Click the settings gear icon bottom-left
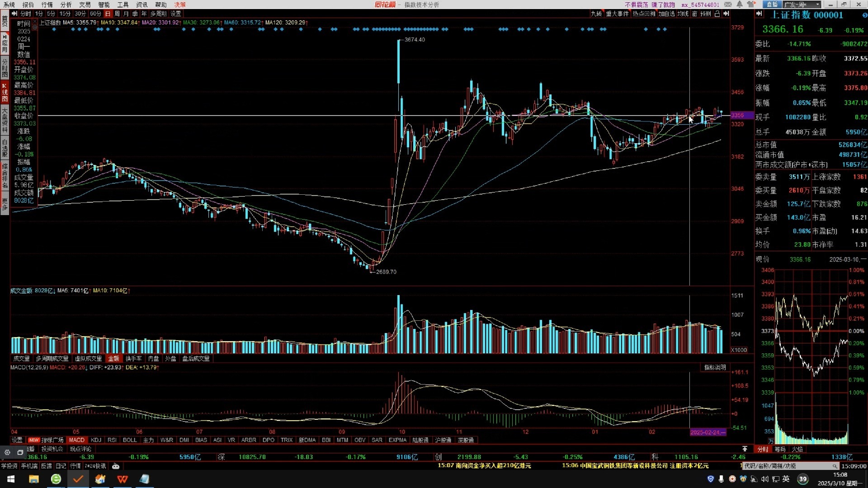The image size is (868, 488). coord(7,452)
